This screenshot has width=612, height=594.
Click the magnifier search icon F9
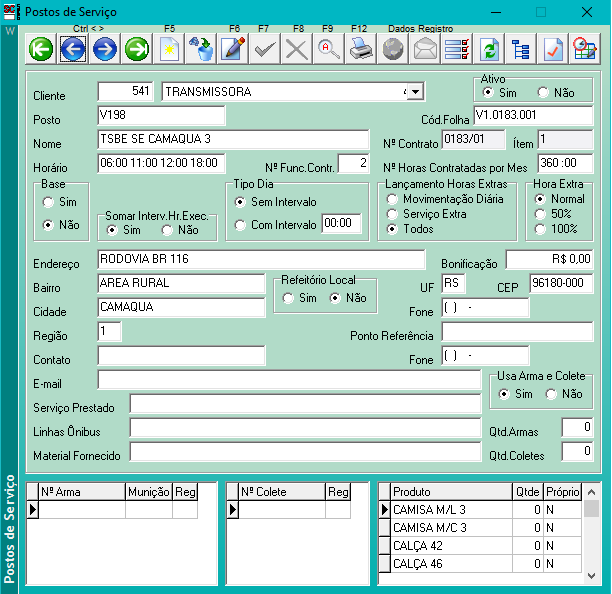(x=328, y=49)
